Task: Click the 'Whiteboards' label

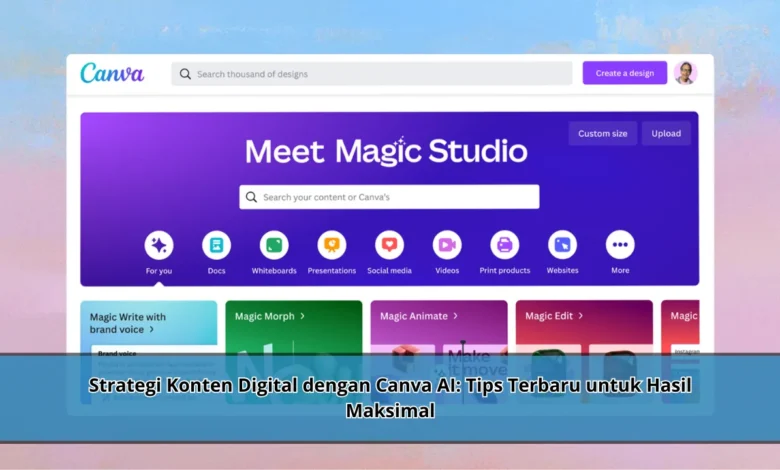Action: coord(274,271)
